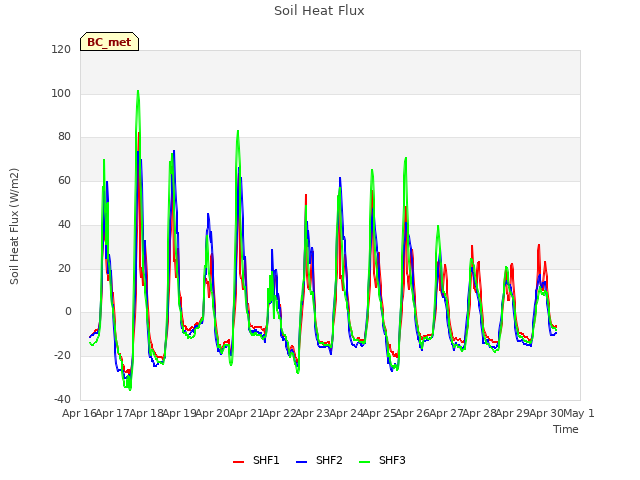Click the Apr 25 x-axis tick label

379,413
